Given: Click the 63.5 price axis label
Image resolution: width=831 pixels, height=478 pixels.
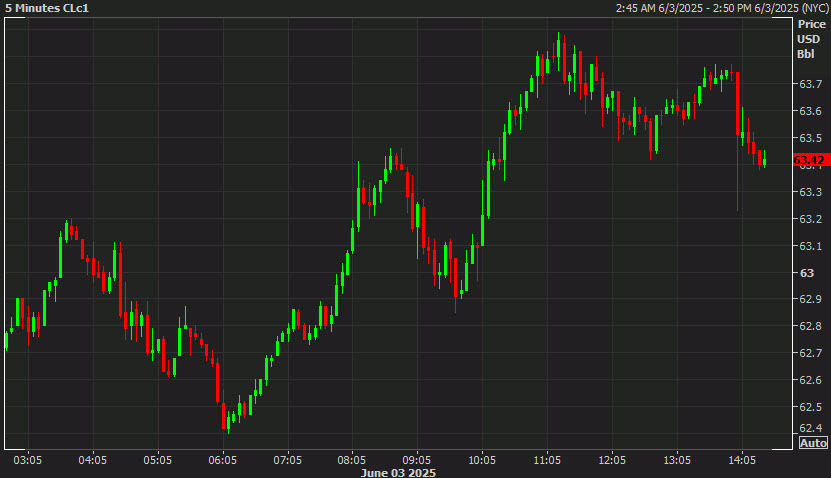Looking at the screenshot, I should coord(809,138).
